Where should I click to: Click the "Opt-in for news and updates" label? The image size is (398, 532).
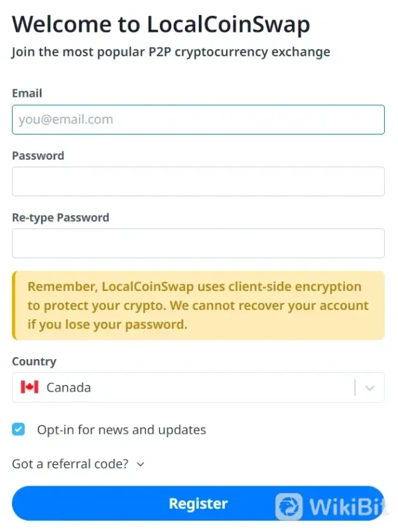[x=121, y=430]
